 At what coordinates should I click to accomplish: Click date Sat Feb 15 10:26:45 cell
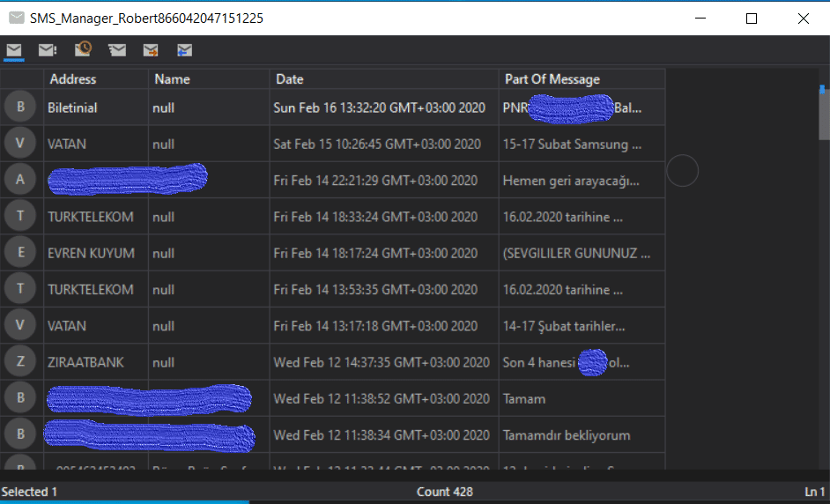pyautogui.click(x=384, y=144)
